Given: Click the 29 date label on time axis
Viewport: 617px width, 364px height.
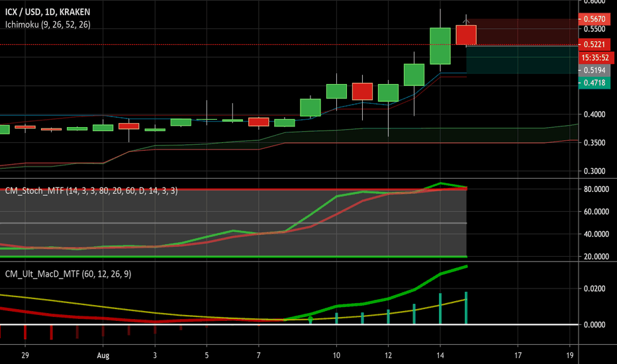Looking at the screenshot, I should [x=25, y=355].
